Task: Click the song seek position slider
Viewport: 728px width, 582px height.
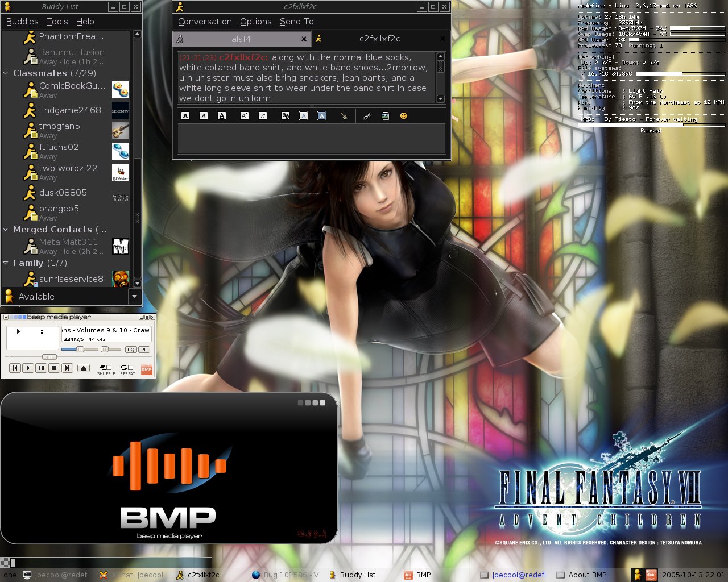Action: click(x=49, y=357)
